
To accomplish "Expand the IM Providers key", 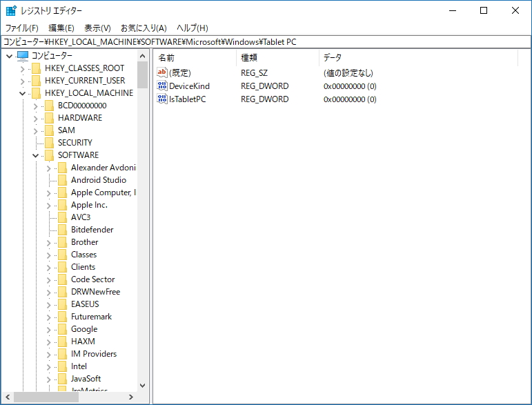I will click(x=48, y=355).
